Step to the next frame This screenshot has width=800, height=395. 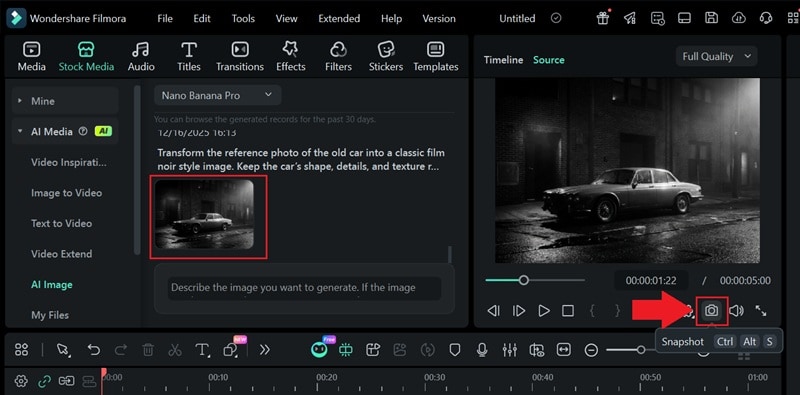[x=519, y=310]
